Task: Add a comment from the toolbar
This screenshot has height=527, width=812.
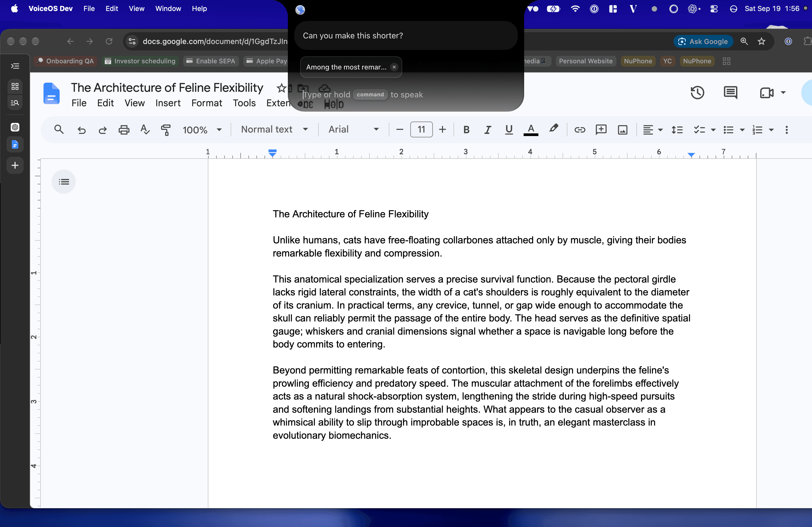Action: 601,130
